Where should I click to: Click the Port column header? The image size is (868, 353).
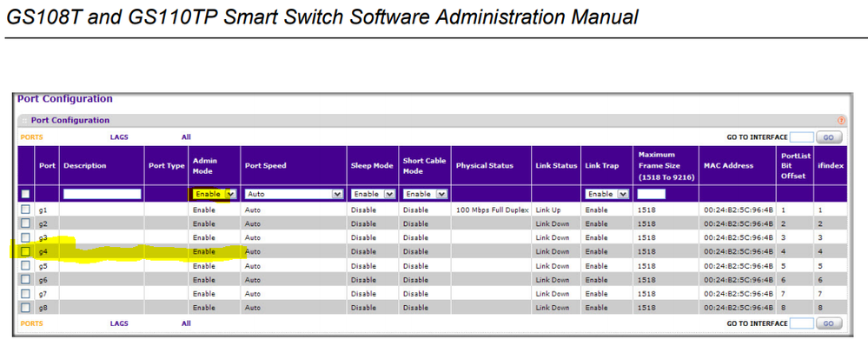click(47, 166)
